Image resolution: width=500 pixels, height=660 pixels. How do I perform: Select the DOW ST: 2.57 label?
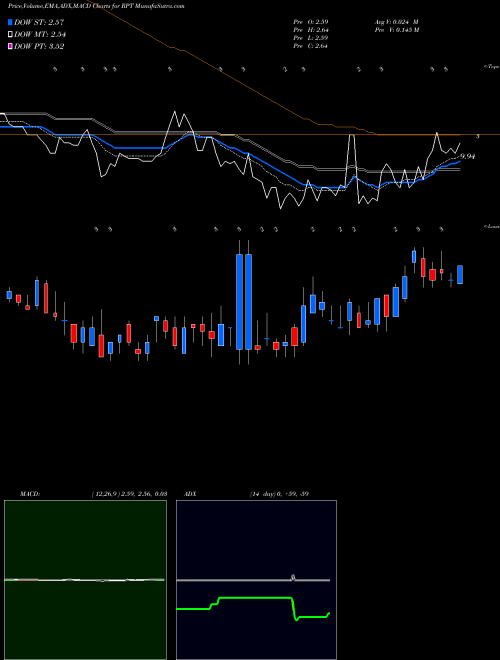(39, 22)
